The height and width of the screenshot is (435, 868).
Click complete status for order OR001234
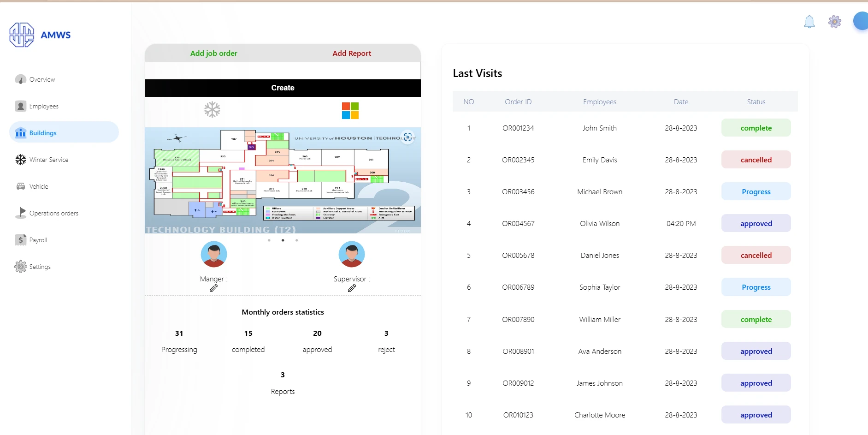pos(756,128)
